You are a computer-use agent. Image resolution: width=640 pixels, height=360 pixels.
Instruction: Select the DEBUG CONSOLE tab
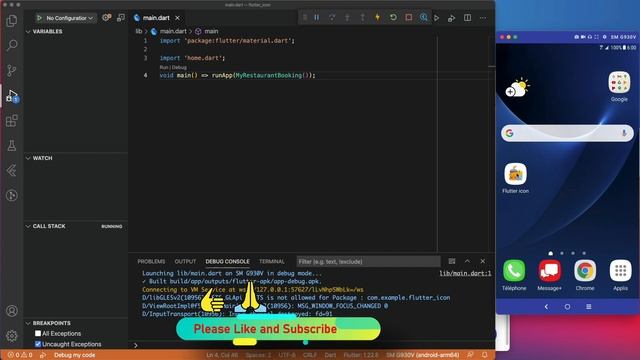click(x=227, y=261)
